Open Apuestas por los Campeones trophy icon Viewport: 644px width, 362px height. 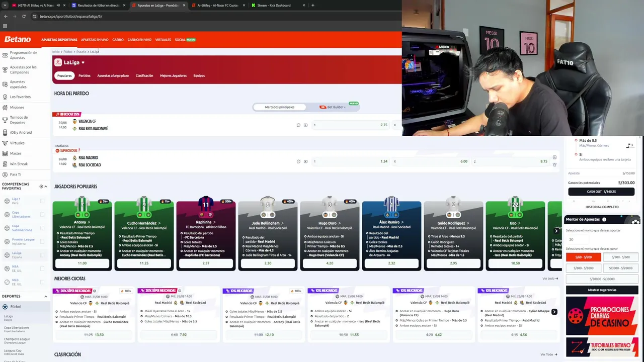5,69
